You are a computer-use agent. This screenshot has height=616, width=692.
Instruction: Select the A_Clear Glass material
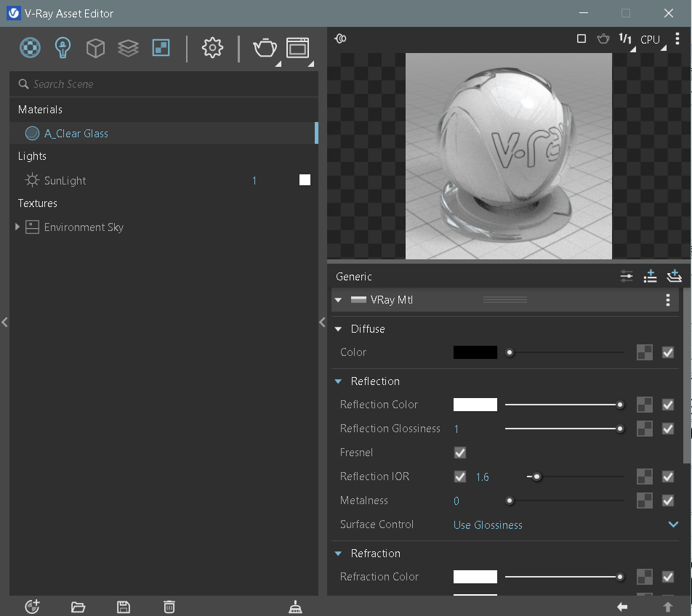click(x=164, y=133)
